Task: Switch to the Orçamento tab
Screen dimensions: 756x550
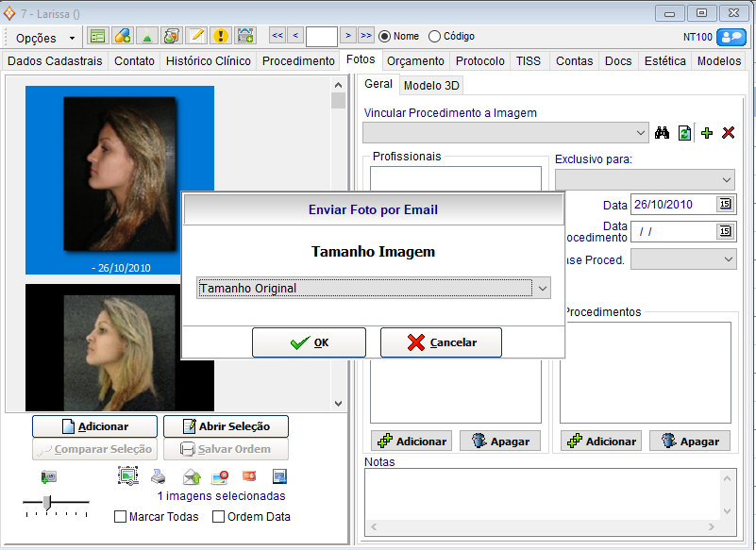Action: point(415,61)
